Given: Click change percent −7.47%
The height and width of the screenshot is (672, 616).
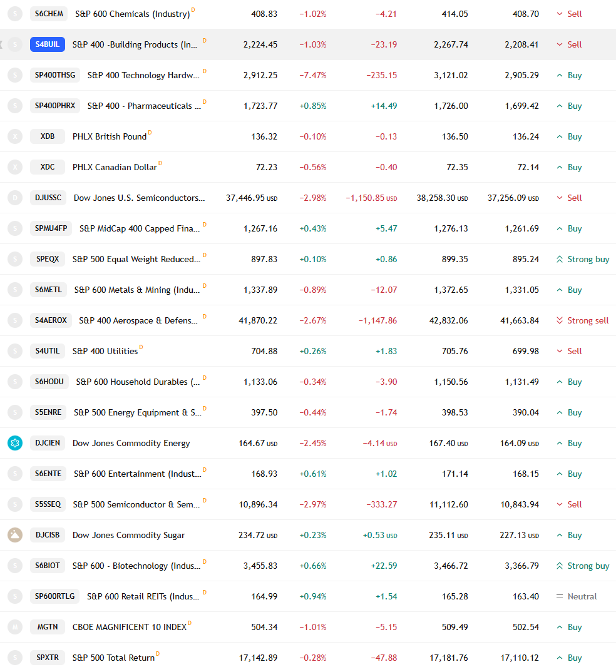Looking at the screenshot, I should pos(313,76).
